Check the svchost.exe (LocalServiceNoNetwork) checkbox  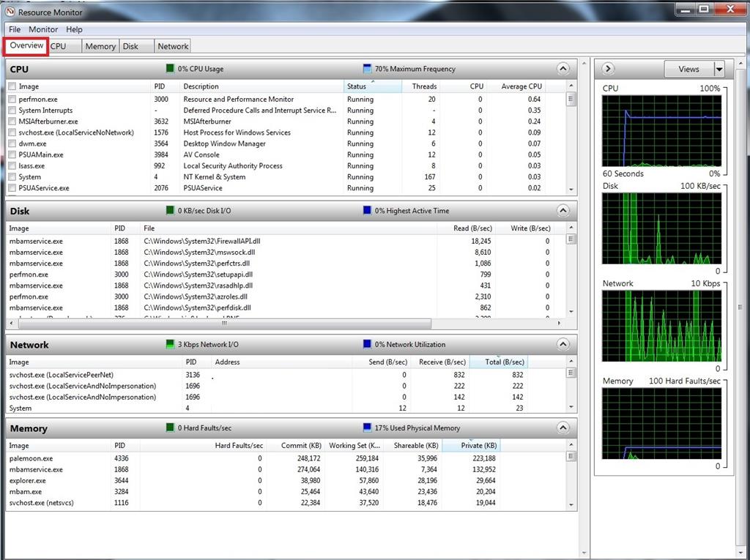tap(12, 132)
